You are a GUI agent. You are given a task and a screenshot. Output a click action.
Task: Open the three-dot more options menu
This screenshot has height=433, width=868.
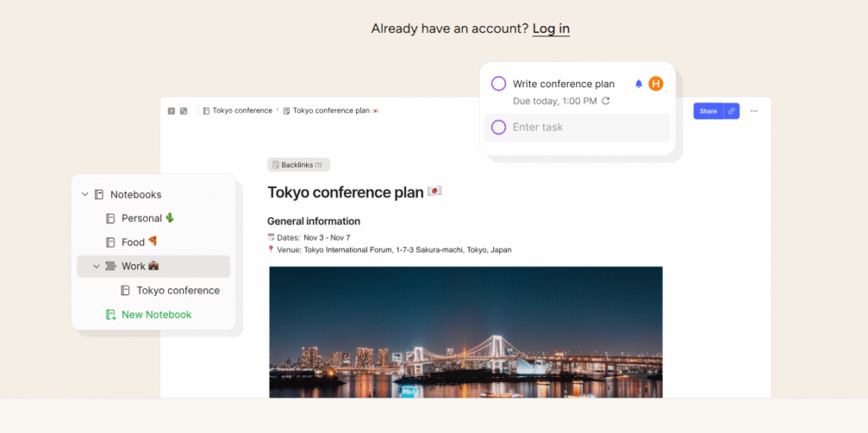(x=754, y=111)
